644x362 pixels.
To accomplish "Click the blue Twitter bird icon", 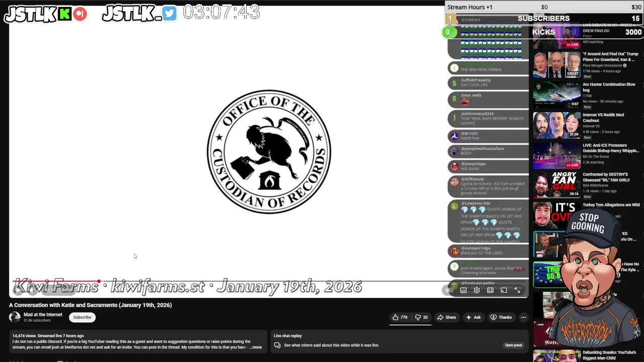I will pyautogui.click(x=170, y=14).
